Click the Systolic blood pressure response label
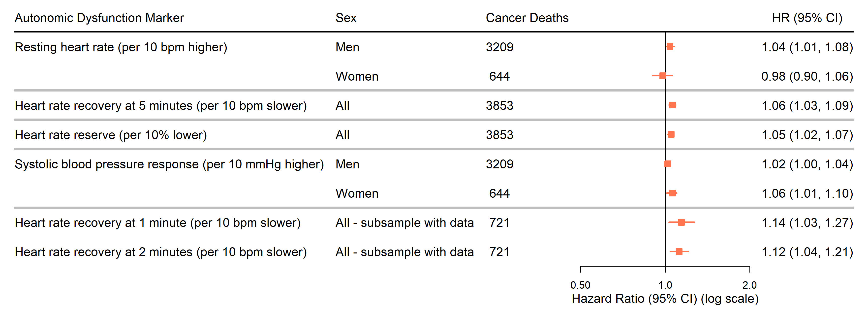The width and height of the screenshot is (868, 310). coord(169,164)
